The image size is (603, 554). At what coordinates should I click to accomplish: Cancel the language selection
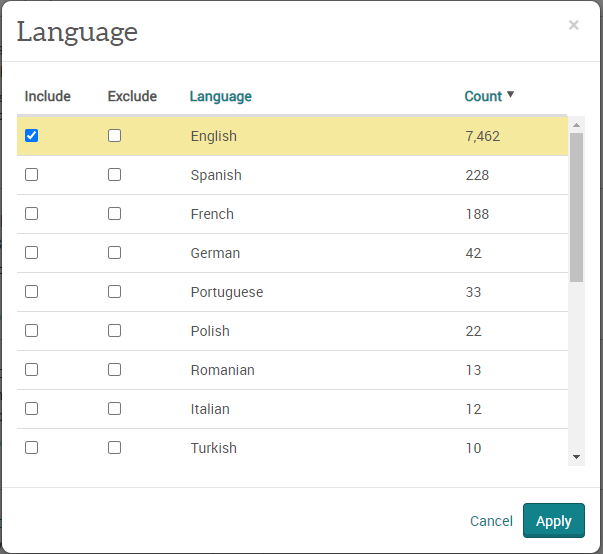491,521
